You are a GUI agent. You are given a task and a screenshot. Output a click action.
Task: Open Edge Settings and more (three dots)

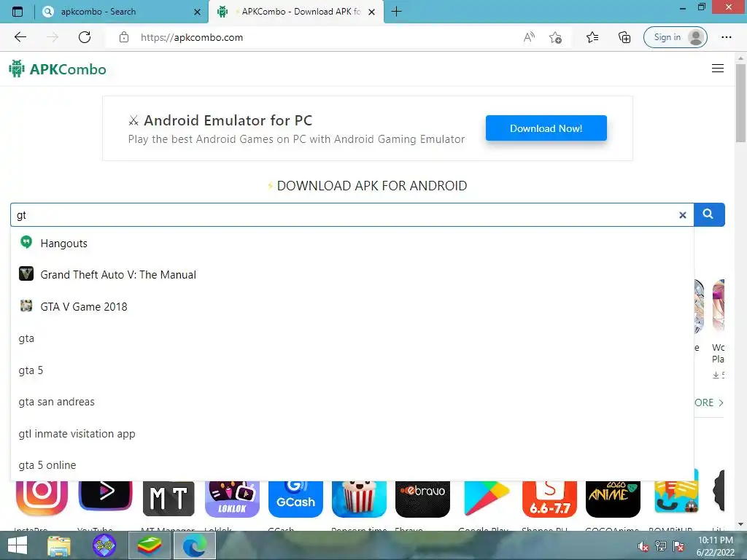726,37
